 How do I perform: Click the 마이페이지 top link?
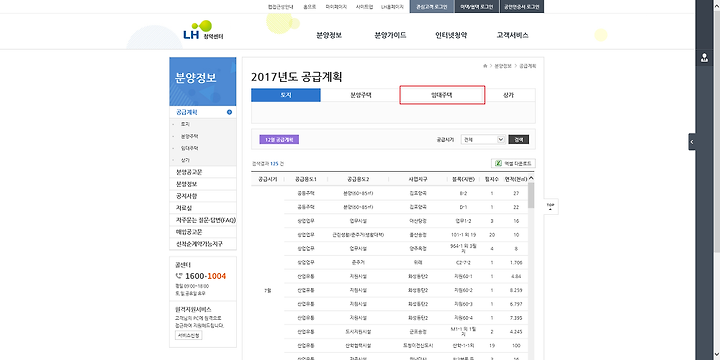pyautogui.click(x=336, y=7)
